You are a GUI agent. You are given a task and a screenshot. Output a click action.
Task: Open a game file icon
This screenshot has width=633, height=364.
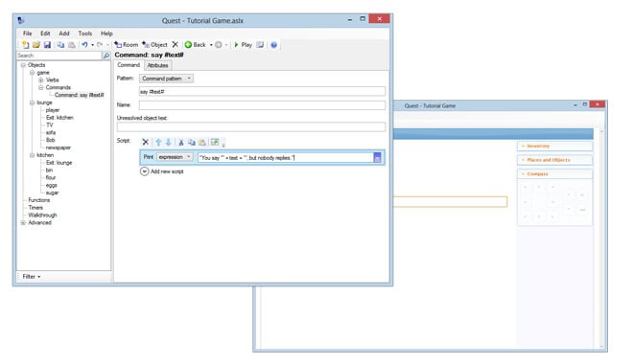tap(36, 45)
